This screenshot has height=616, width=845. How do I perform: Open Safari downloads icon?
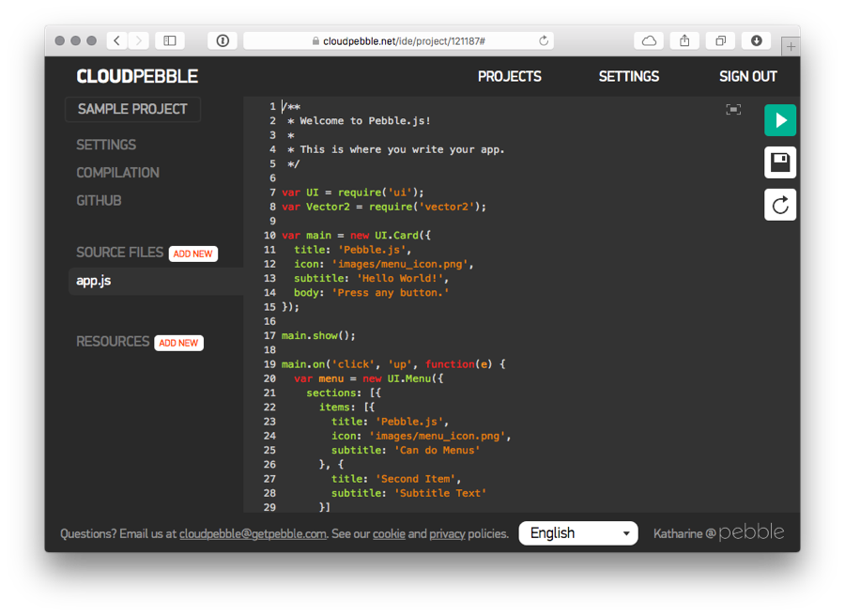point(756,40)
